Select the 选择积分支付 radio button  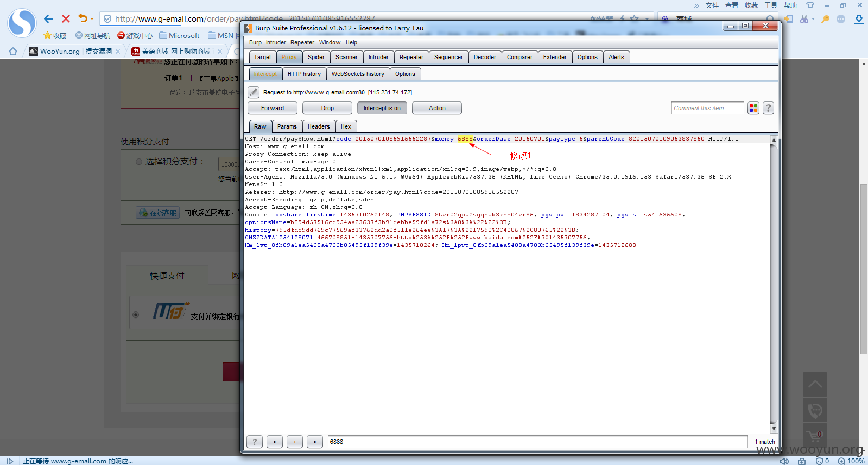pyautogui.click(x=139, y=162)
